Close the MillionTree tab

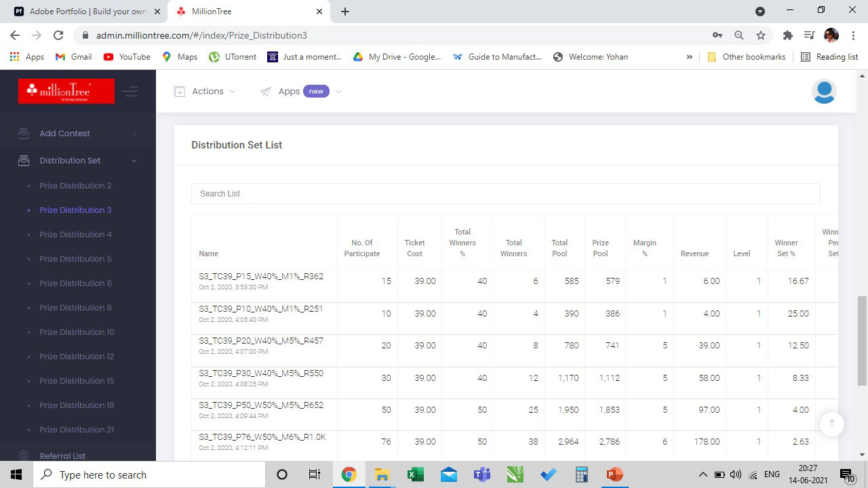(319, 12)
